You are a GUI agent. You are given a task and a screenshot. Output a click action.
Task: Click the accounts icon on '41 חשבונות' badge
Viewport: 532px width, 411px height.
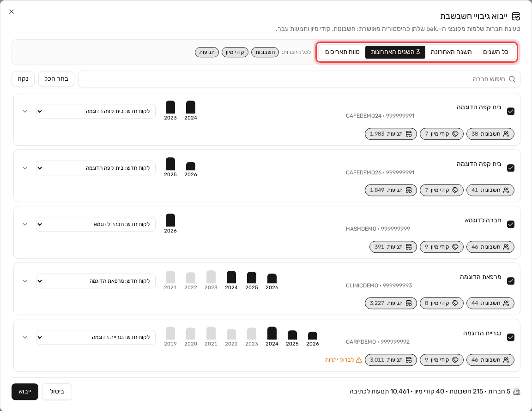tap(506, 190)
